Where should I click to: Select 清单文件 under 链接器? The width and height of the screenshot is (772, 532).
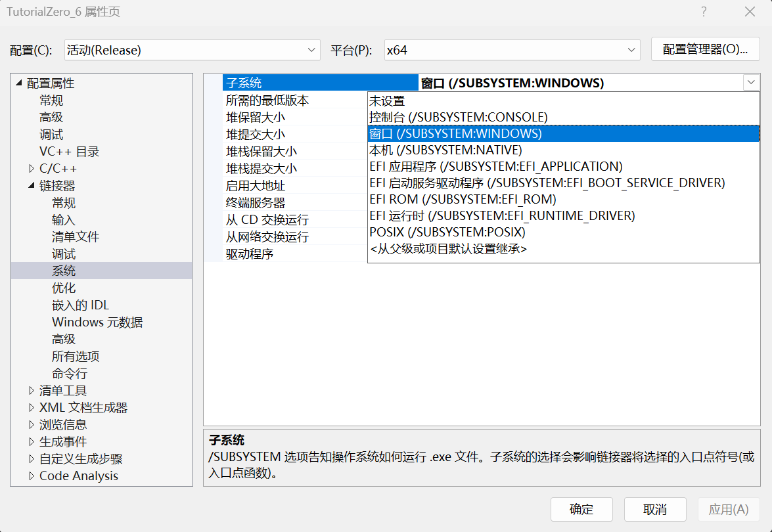pos(76,236)
